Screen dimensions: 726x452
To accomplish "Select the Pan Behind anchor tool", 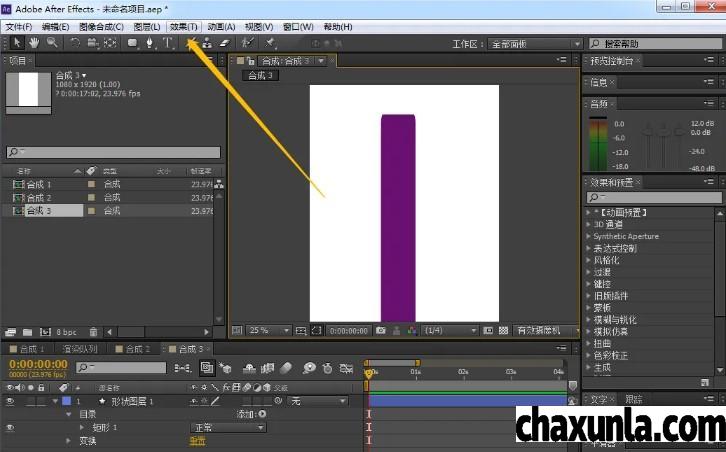I will [x=110, y=43].
